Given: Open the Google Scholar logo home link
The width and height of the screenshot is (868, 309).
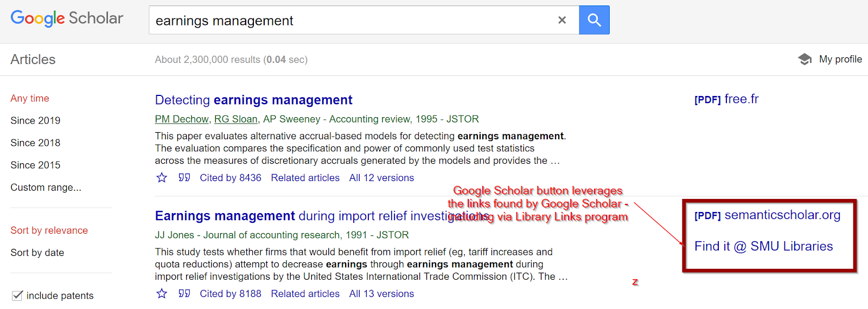Looking at the screenshot, I should 67,18.
